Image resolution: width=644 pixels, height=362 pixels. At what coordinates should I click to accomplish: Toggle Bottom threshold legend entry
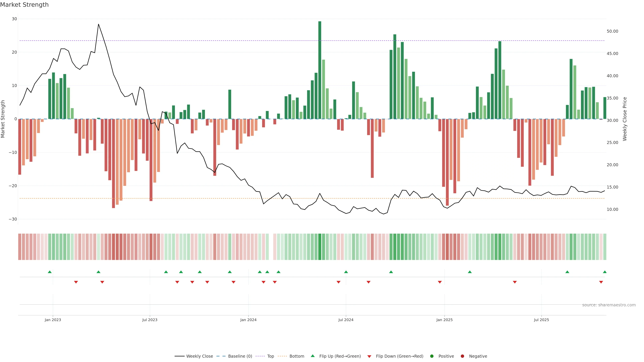[x=297, y=356]
